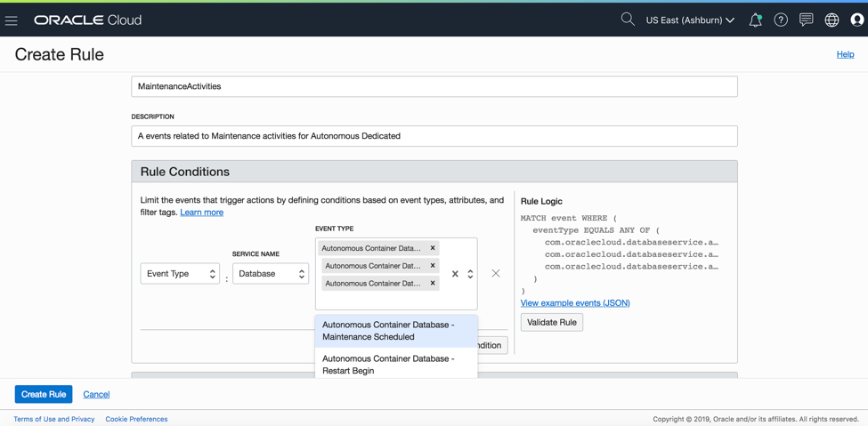Screen dimensions: 868x426
Task: Delete this rule condition row
Action: click(496, 274)
